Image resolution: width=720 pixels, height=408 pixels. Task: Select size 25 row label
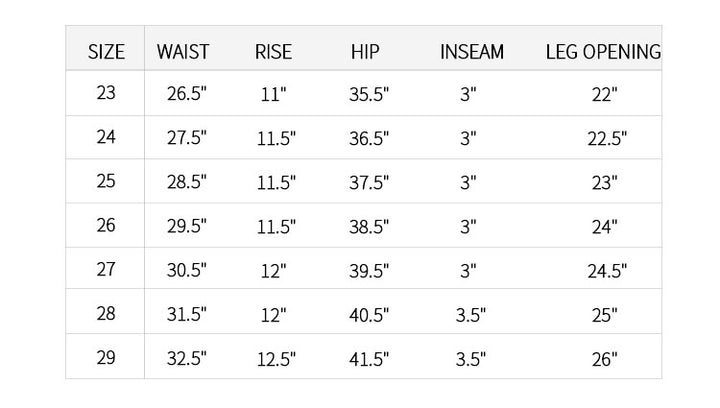point(106,182)
